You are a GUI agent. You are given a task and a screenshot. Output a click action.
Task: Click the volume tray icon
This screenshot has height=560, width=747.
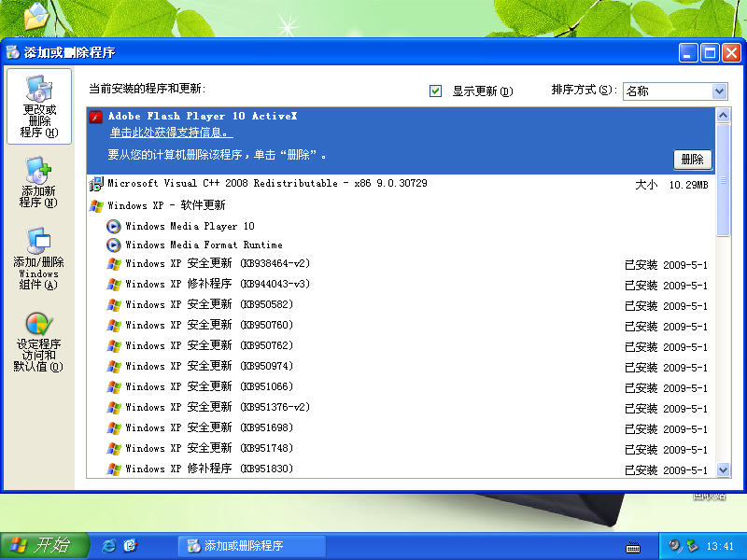(x=674, y=545)
